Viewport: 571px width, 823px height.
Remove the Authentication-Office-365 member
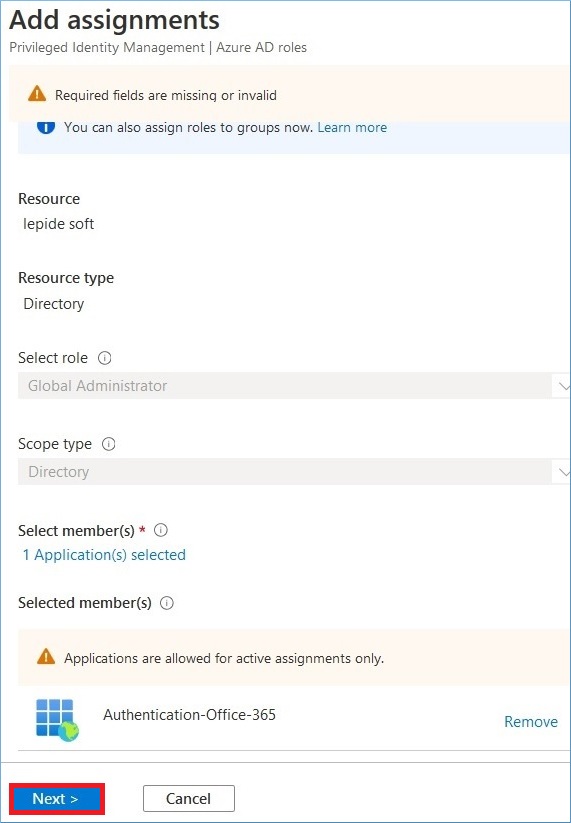point(531,722)
